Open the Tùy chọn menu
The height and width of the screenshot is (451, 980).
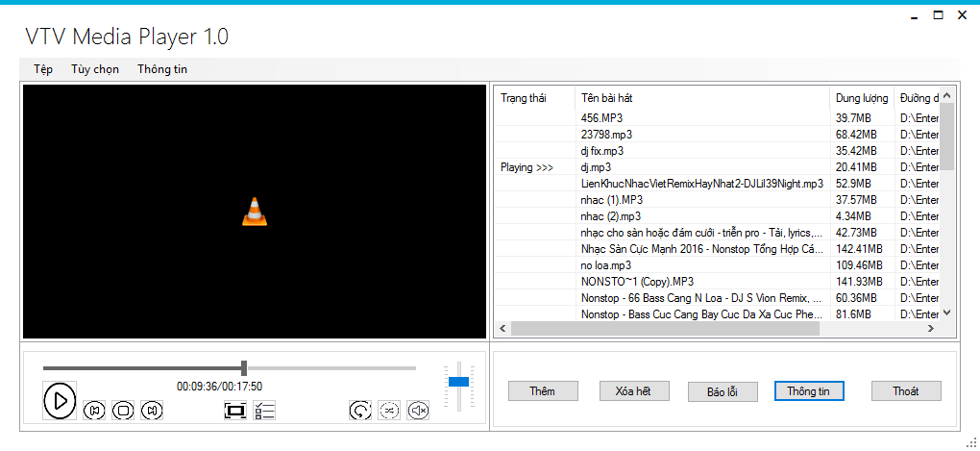(95, 69)
